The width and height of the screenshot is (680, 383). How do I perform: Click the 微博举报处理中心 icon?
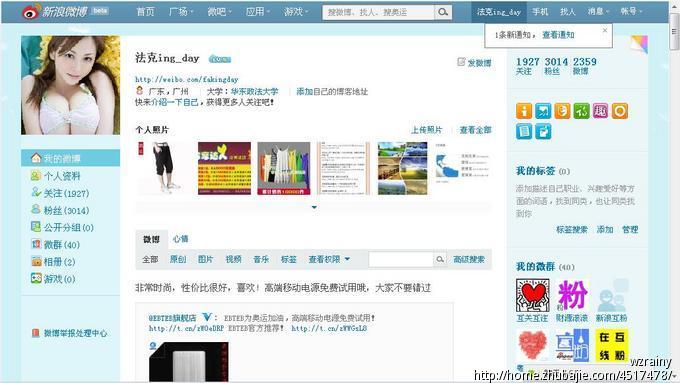[x=36, y=333]
